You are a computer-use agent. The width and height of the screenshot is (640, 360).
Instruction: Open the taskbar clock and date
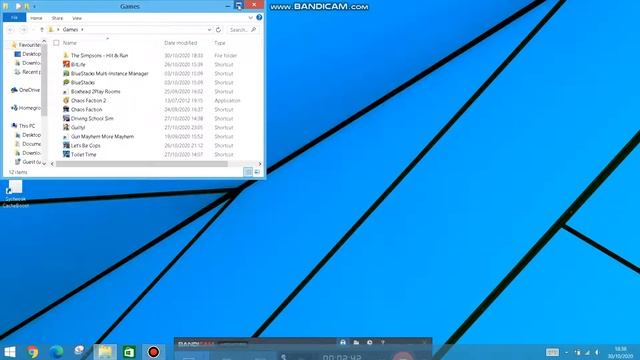620,352
